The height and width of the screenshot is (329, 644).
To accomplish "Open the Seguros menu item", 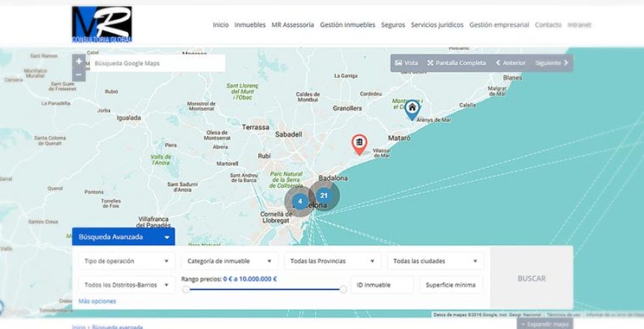I will click(393, 25).
